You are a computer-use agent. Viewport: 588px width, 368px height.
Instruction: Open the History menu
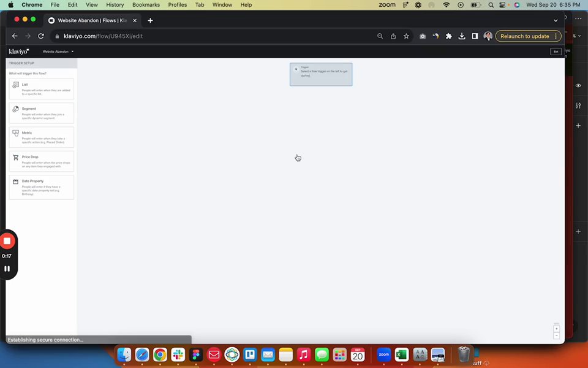pyautogui.click(x=115, y=5)
